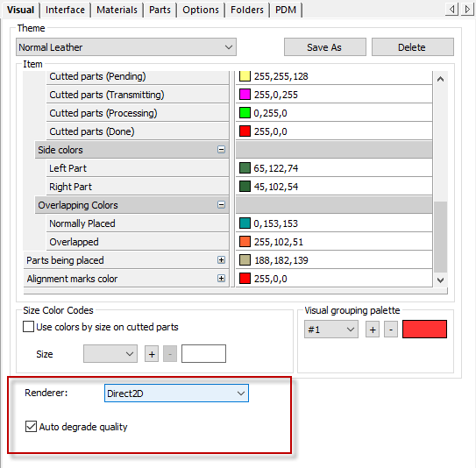Click the red visual grouping palette swatch
The width and height of the screenshot is (476, 468).
tap(424, 329)
